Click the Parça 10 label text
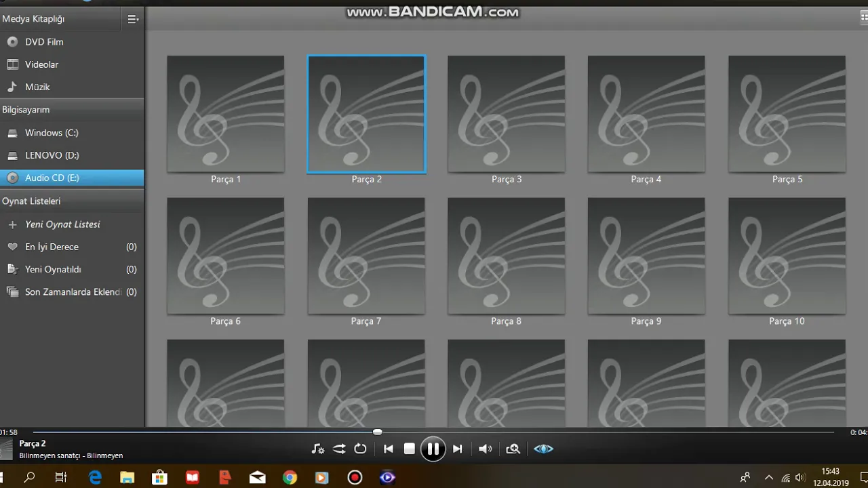Screen dimensions: 868x488 [787, 321]
